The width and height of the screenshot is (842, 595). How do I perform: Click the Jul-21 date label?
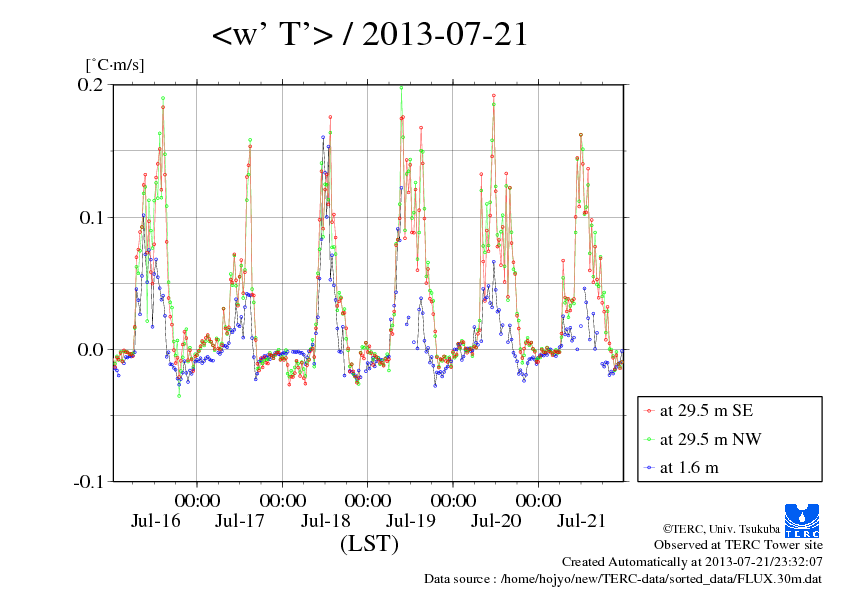click(581, 520)
